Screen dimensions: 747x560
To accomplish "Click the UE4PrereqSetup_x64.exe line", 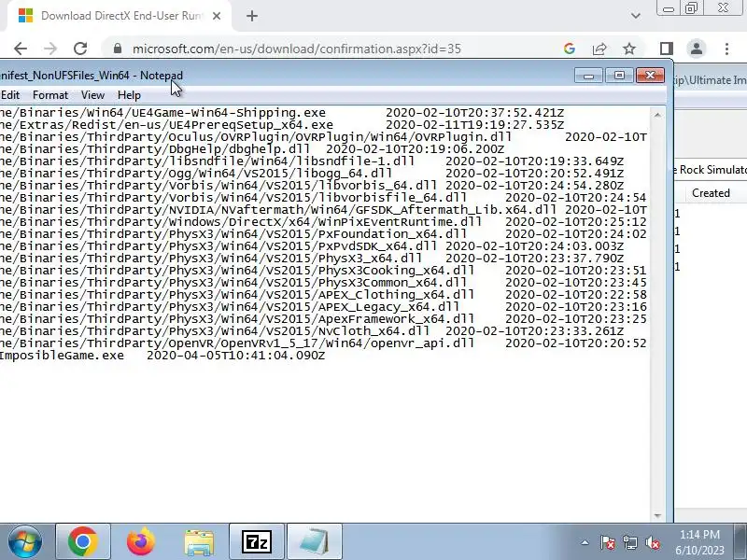I will pyautogui.click(x=282, y=125).
